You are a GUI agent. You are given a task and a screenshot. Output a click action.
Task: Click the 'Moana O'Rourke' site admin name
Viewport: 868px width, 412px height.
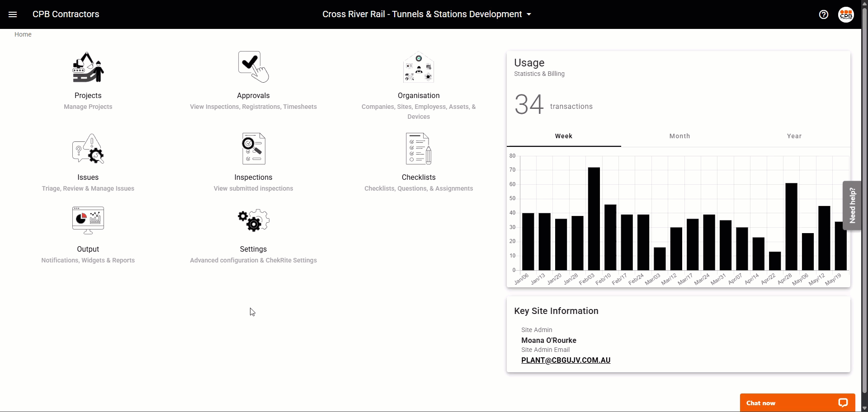pyautogui.click(x=549, y=340)
